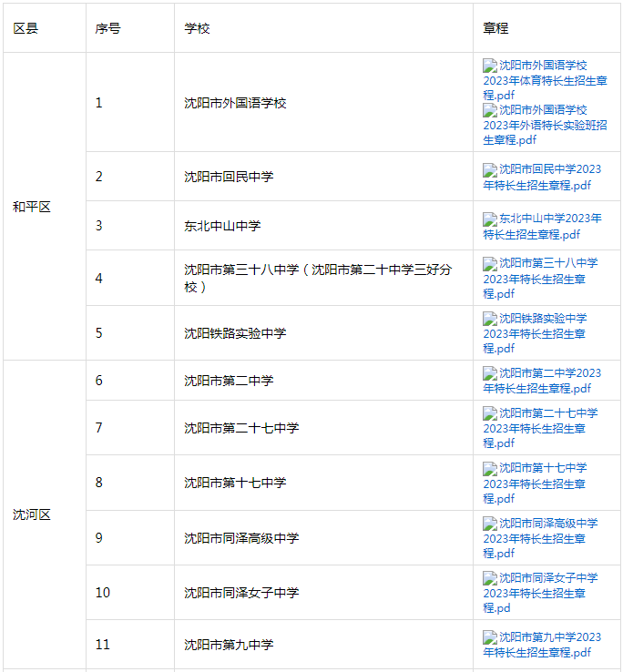
Task: Open 沈阳市外国语学校2023年外语特长实验班招生章程.pdf link
Action: (x=545, y=125)
